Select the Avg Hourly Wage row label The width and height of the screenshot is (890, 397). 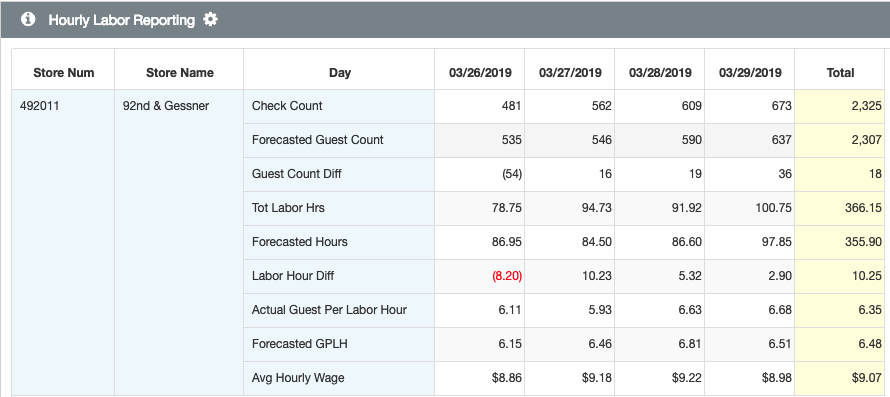click(298, 378)
